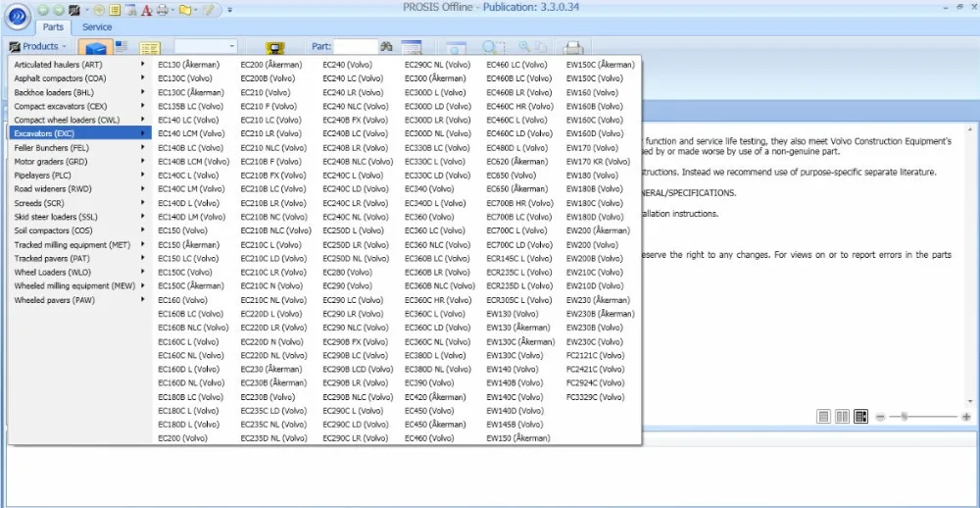This screenshot has height=508, width=980.
Task: Click the yellow machine icon in ribbon
Action: pyautogui.click(x=275, y=49)
